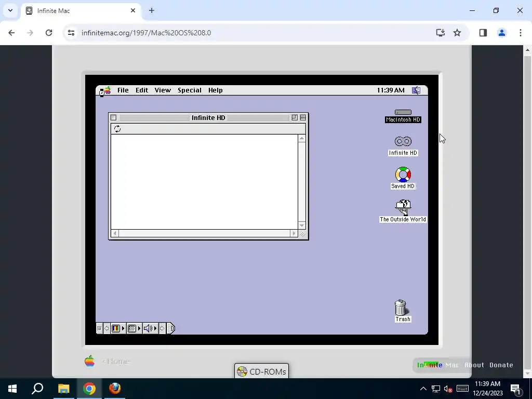Open the File menu
Image resolution: width=532 pixels, height=399 pixels.
coord(123,90)
